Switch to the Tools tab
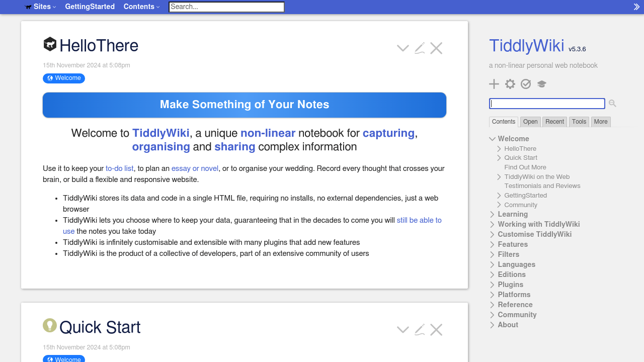644x362 pixels. tap(579, 122)
